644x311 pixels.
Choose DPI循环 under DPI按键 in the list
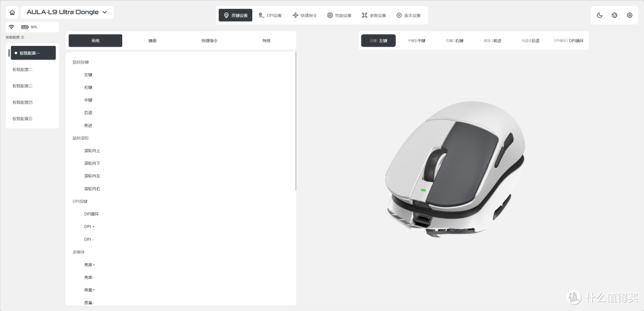point(92,214)
